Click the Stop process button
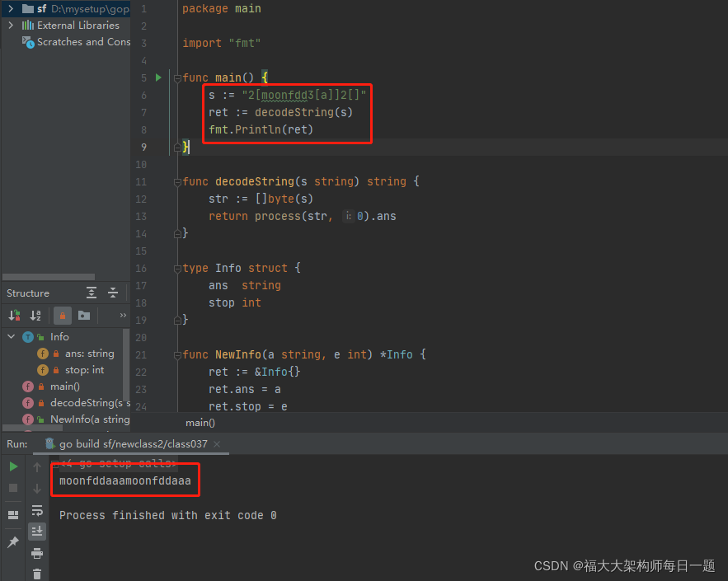The width and height of the screenshot is (728, 581). click(13, 488)
